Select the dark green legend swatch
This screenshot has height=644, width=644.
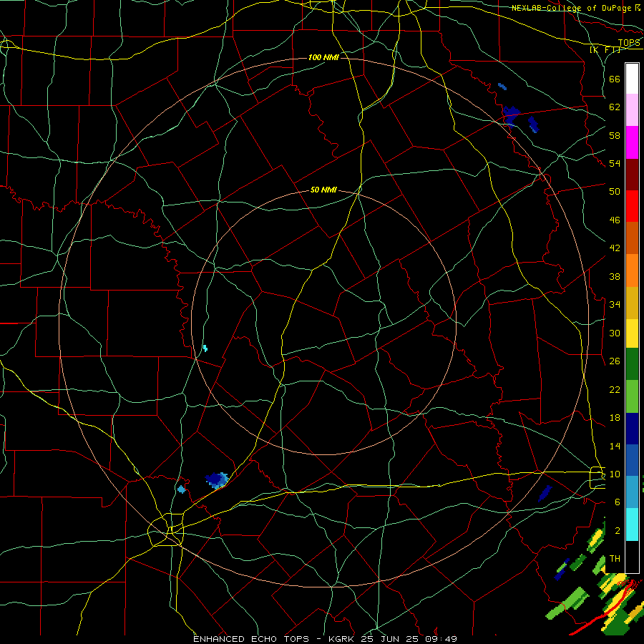tap(632, 364)
